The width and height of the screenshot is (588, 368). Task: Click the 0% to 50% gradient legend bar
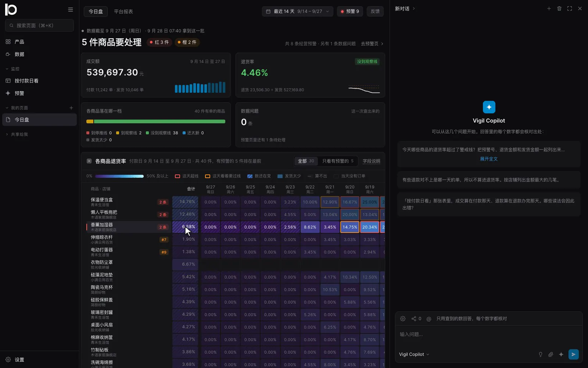click(119, 176)
